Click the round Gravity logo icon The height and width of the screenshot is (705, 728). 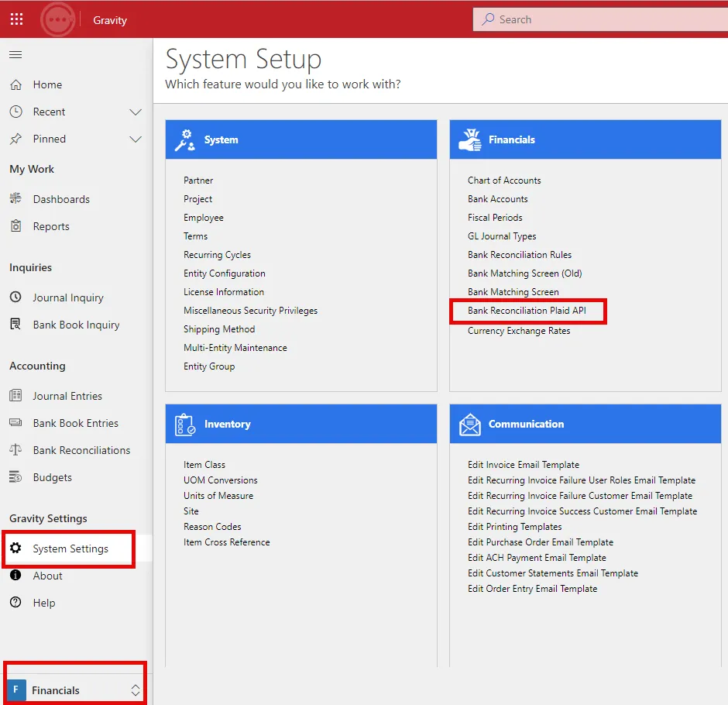pos(57,19)
